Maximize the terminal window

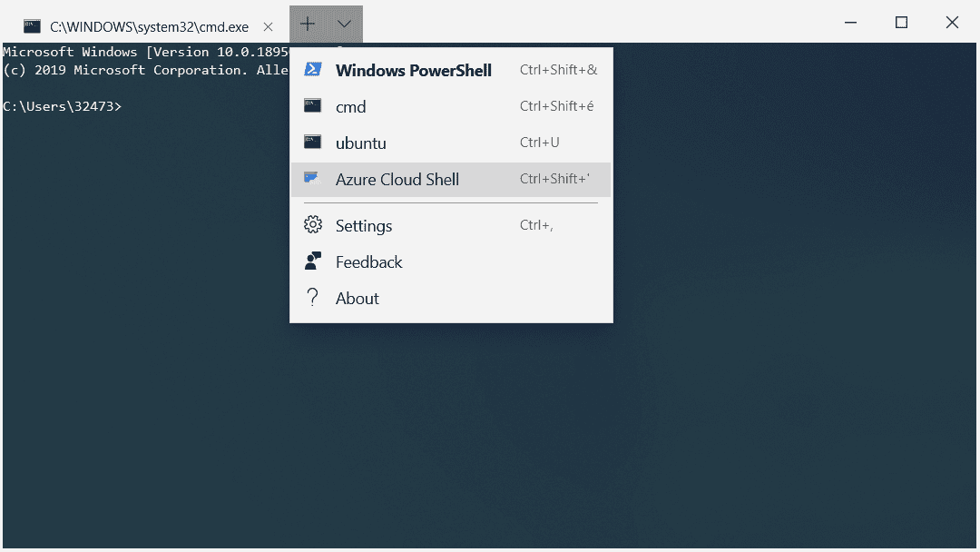901,23
